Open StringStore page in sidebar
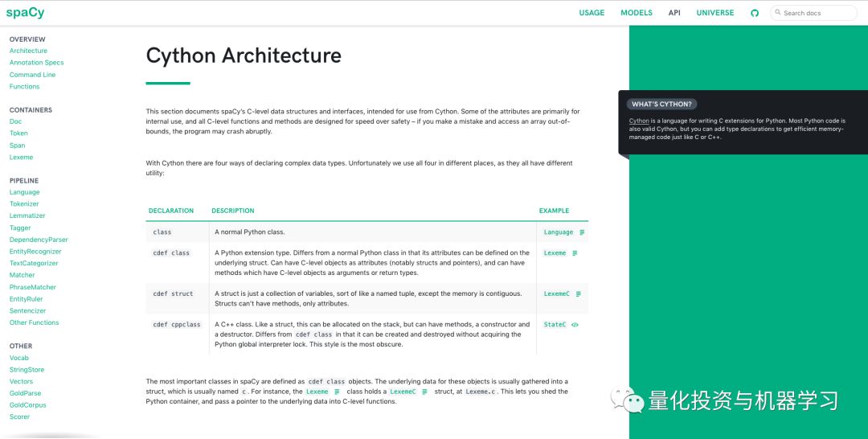The width and height of the screenshot is (868, 439). (x=27, y=370)
